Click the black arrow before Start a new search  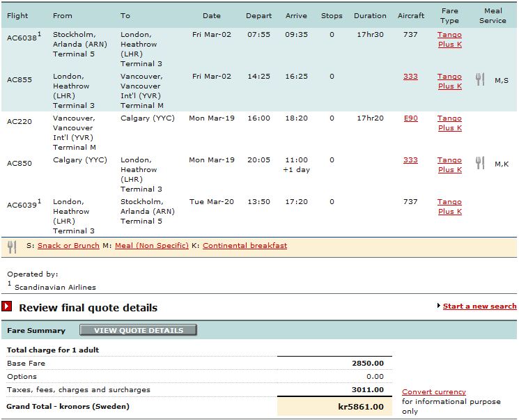pyautogui.click(x=439, y=306)
